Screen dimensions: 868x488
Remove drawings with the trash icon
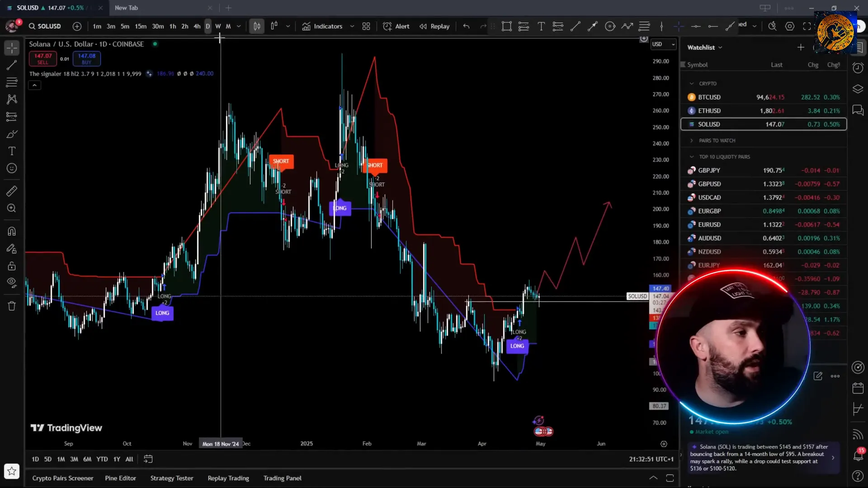(x=12, y=306)
